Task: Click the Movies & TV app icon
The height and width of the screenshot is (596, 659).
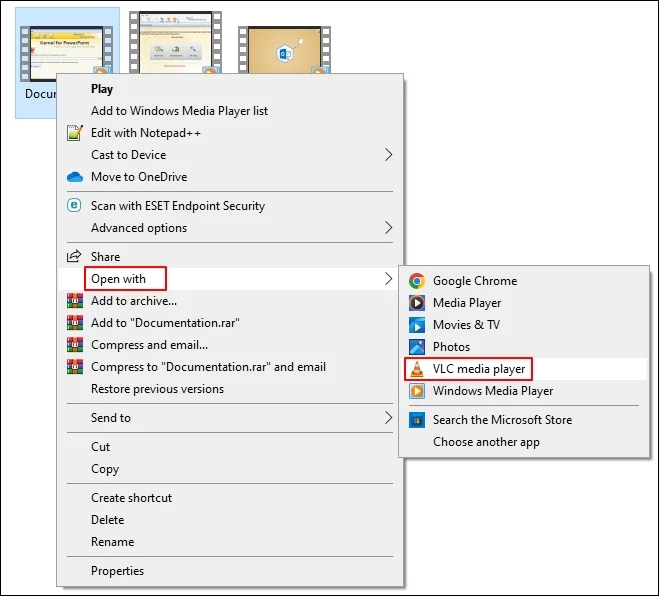Action: tap(417, 325)
